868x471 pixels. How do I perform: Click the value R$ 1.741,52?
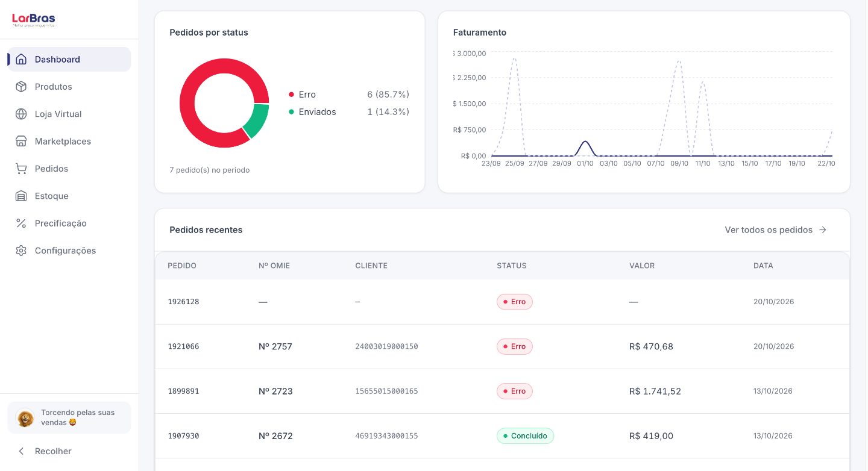click(x=655, y=391)
